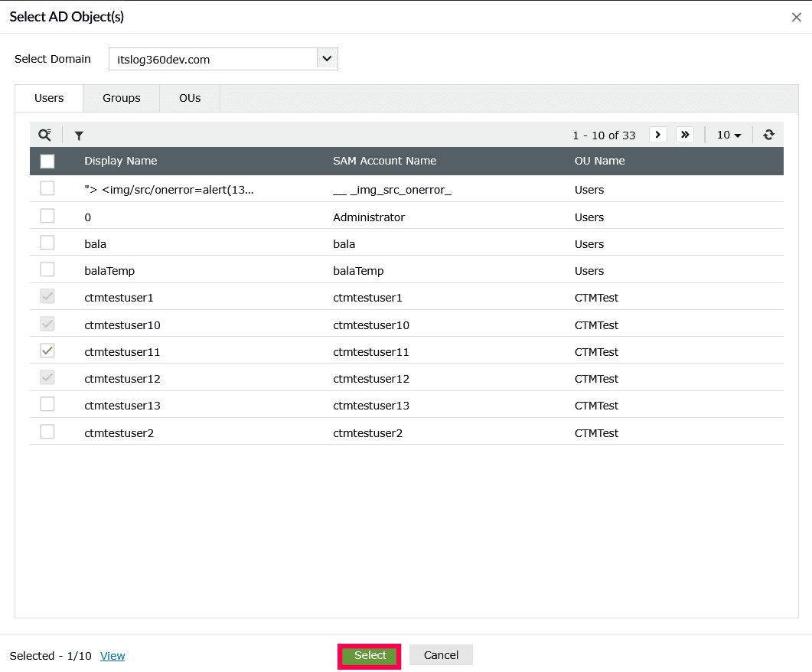Click display name balaTemp
812x672 pixels.
click(109, 271)
